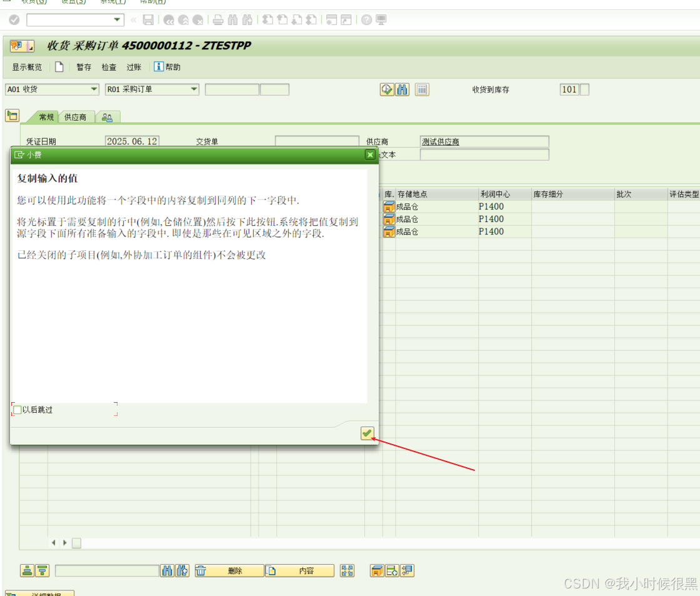Image resolution: width=700 pixels, height=596 pixels.
Task: Click the Last Page icon
Action: tap(312, 19)
